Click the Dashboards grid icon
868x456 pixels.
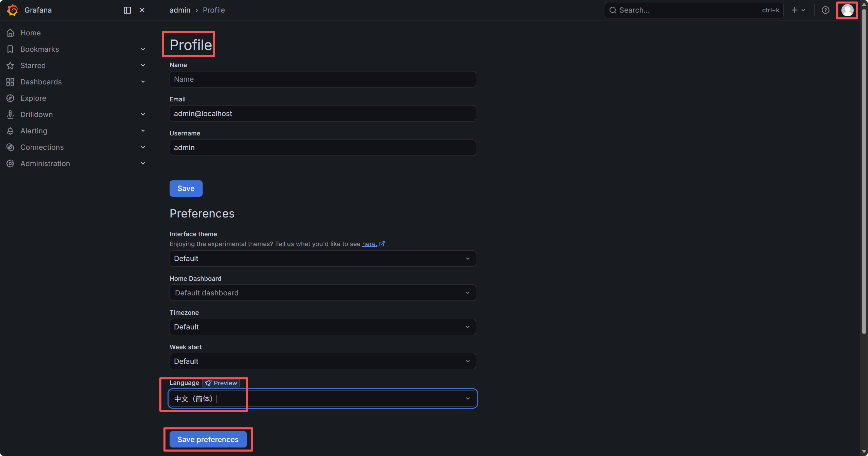click(x=10, y=82)
